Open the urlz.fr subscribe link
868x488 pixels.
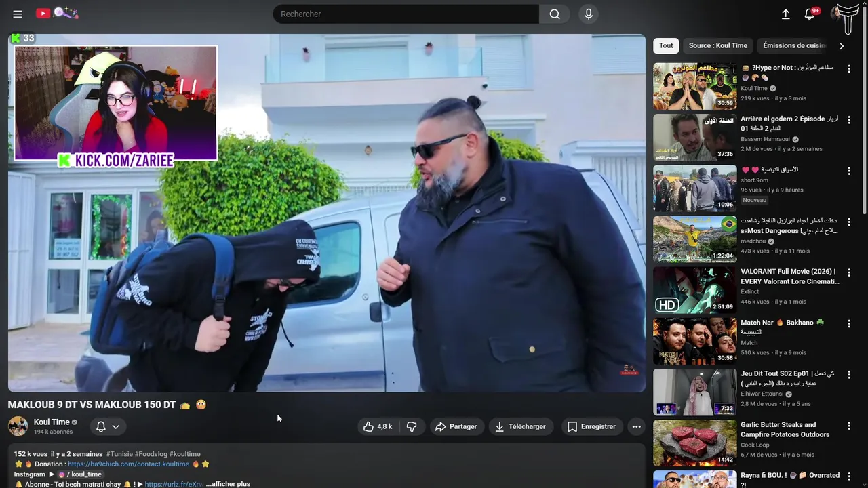coord(174,485)
